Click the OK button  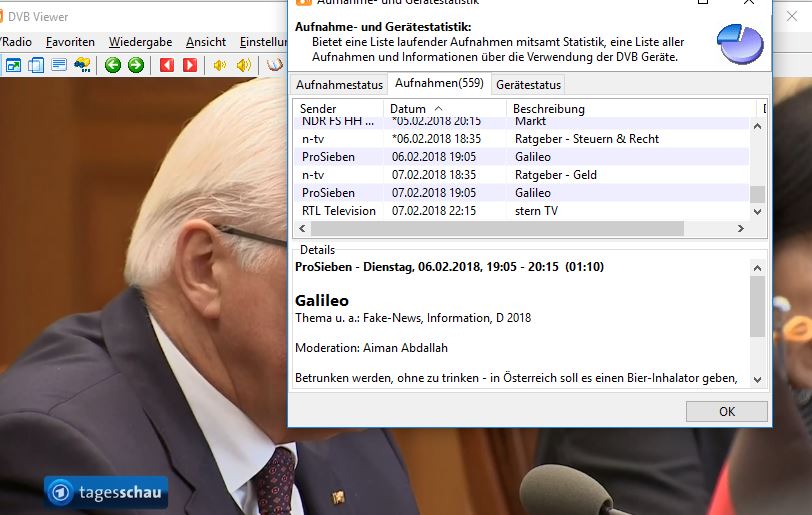tap(726, 411)
